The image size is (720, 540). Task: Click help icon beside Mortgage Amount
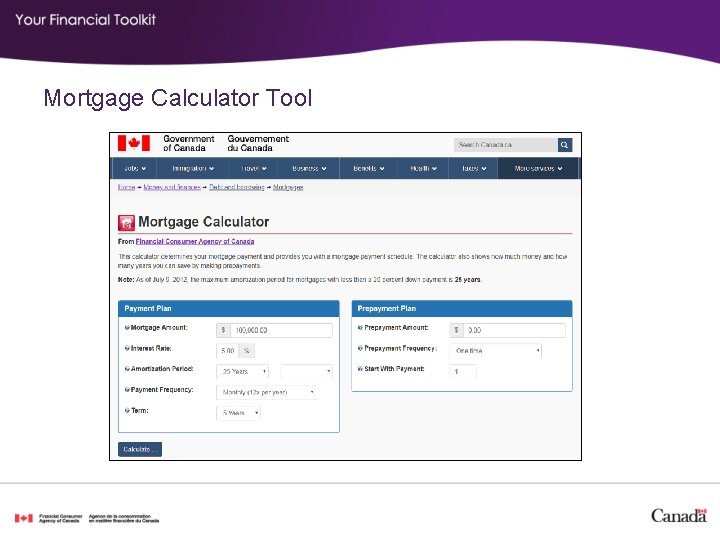click(x=127, y=328)
